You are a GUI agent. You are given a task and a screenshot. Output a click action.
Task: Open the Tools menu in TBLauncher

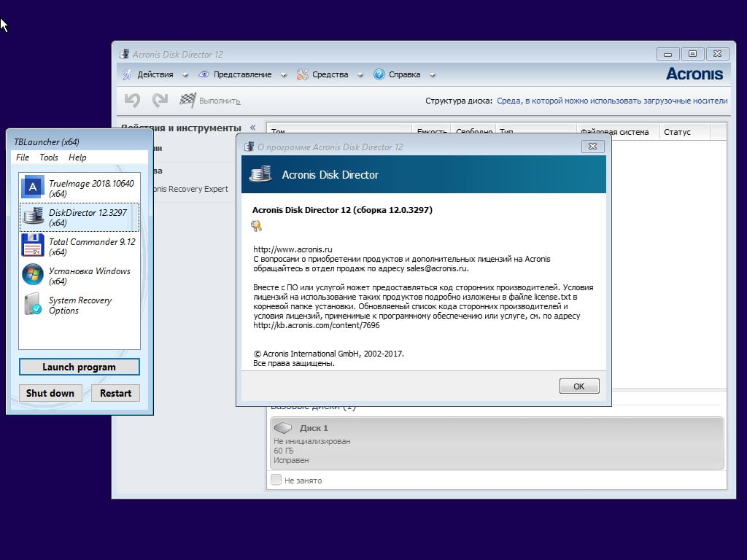(x=49, y=157)
